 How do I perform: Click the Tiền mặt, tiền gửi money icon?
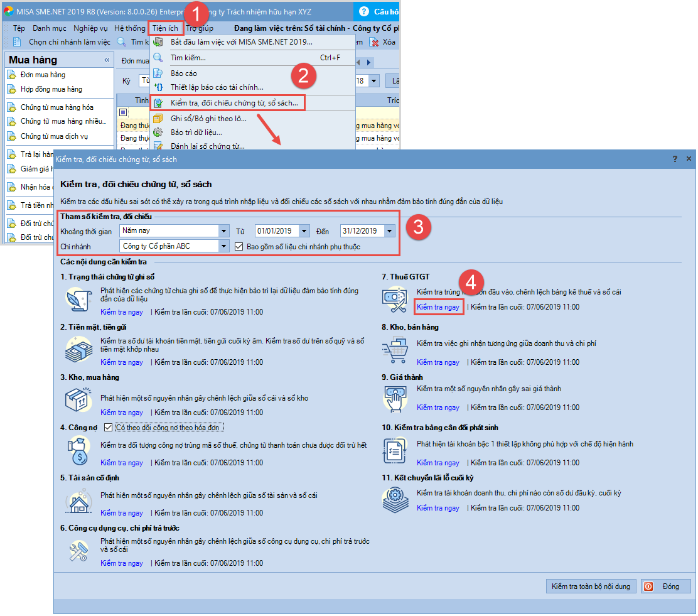pos(79,349)
